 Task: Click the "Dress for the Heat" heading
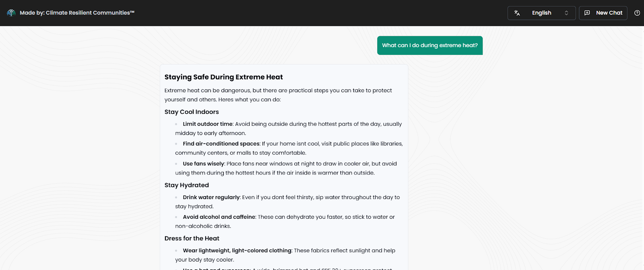[192, 238]
